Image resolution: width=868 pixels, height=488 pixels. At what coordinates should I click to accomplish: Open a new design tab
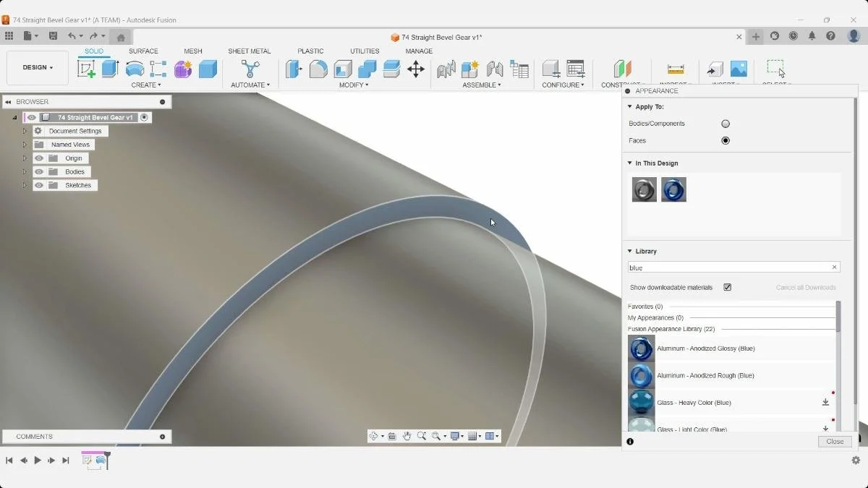click(x=756, y=37)
